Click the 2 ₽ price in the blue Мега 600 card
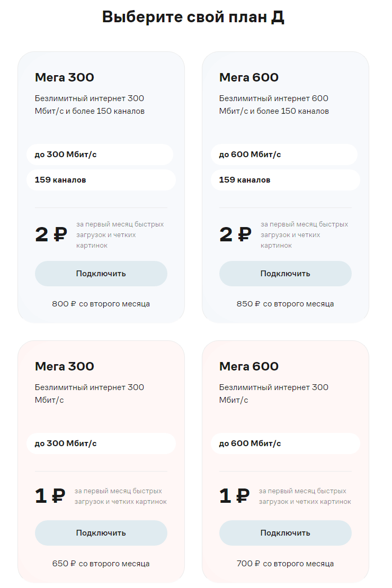 (235, 234)
